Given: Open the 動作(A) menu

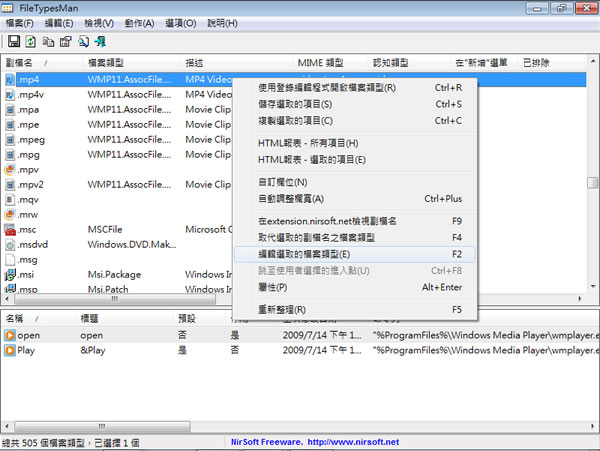Looking at the screenshot, I should click(x=140, y=23).
